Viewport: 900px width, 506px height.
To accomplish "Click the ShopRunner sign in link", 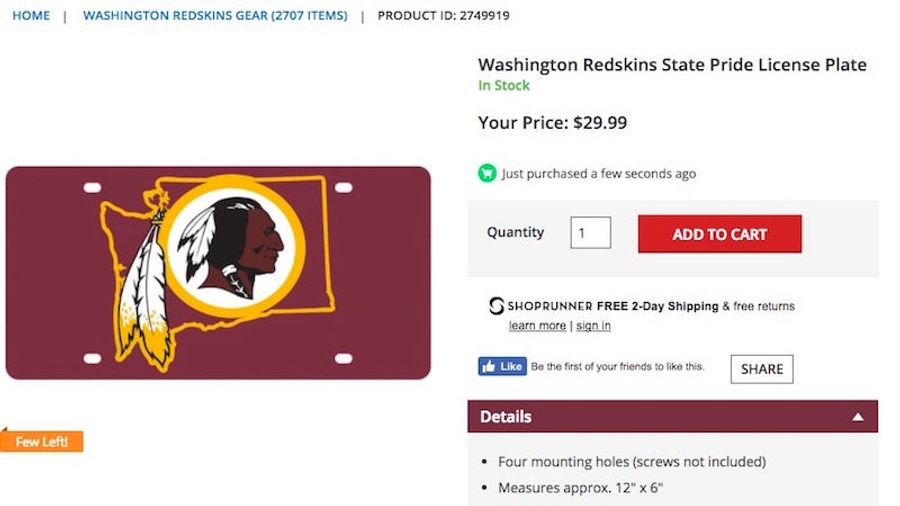I will point(593,325).
